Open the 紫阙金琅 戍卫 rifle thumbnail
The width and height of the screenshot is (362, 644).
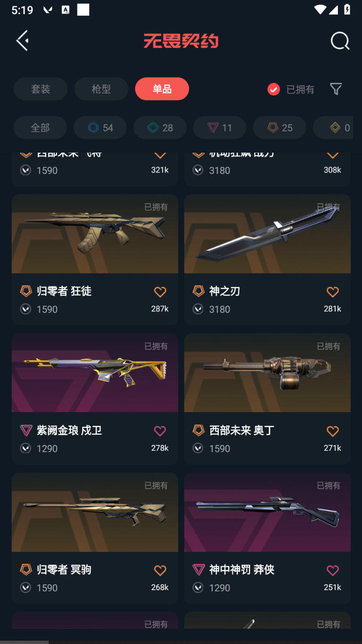(x=95, y=373)
